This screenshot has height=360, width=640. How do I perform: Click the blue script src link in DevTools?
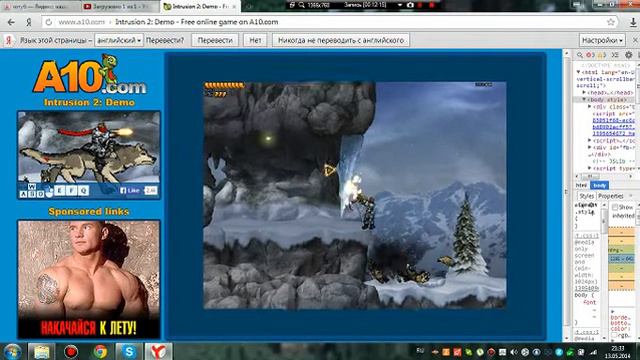(613, 127)
